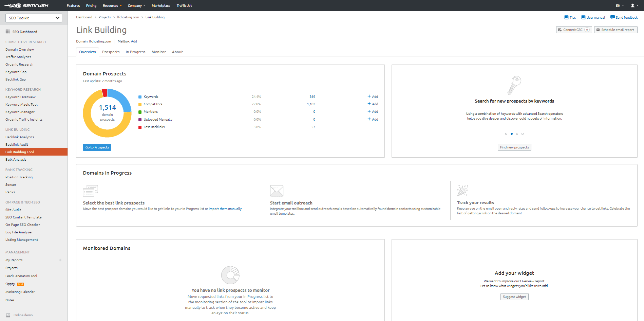The width and height of the screenshot is (644, 321).
Task: Click the yellow Competitors legend swatch
Action: [140, 104]
